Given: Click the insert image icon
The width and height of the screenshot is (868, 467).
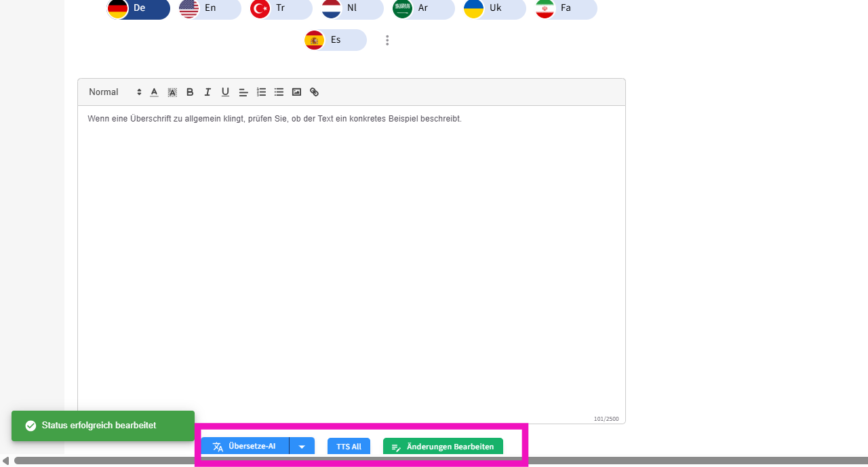Looking at the screenshot, I should coord(296,92).
